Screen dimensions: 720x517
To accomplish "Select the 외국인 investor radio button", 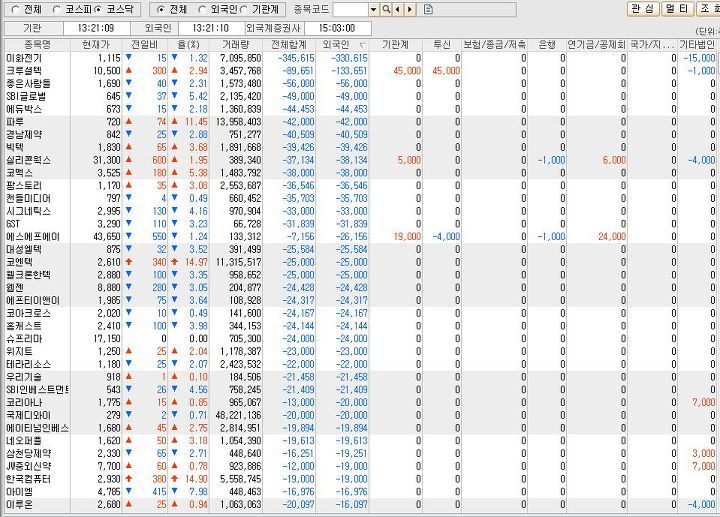I will pos(202,9).
